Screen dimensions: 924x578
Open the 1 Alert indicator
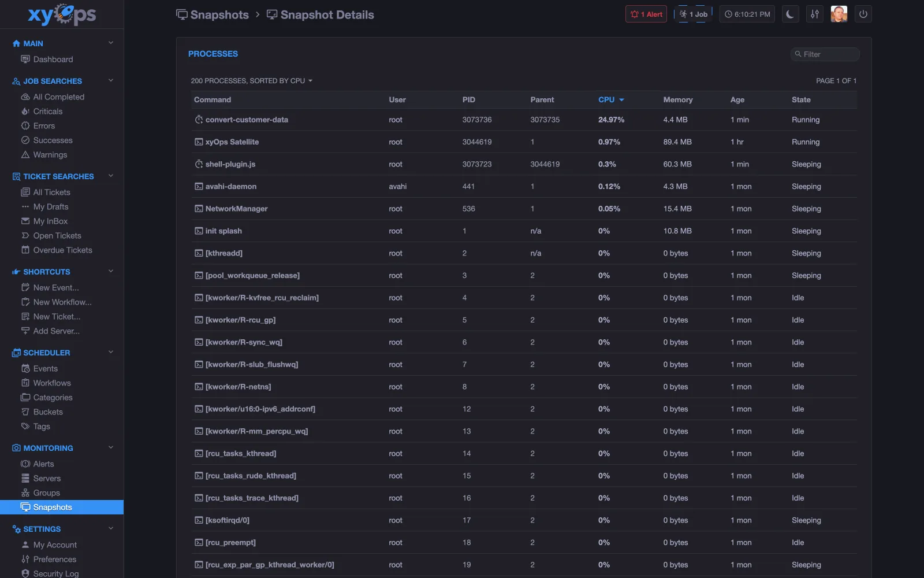click(646, 14)
